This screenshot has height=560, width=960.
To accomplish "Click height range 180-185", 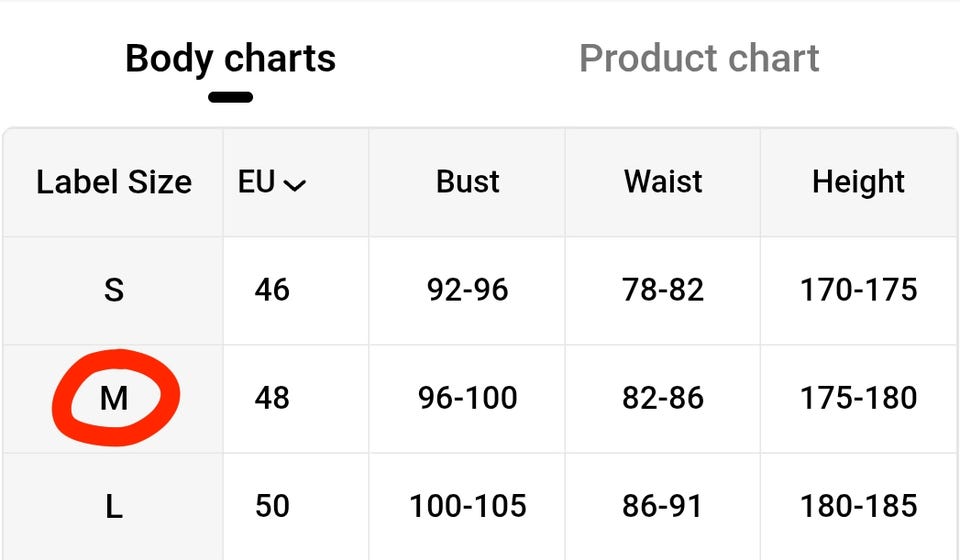I will coord(858,506).
